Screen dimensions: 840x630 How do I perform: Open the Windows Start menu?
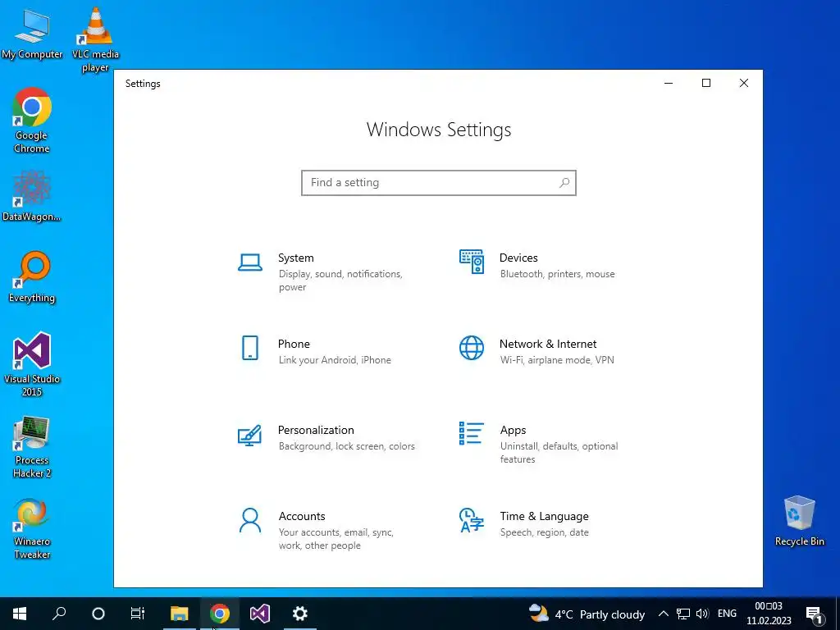pos(20,614)
